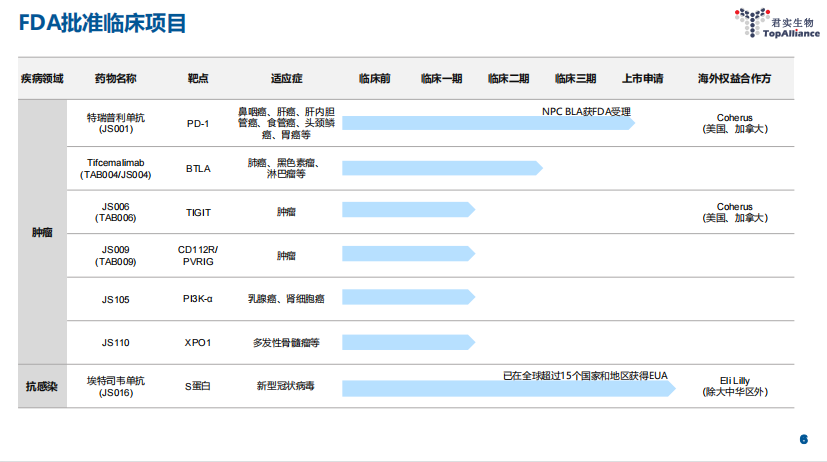Image resolution: width=827 pixels, height=462 pixels.
Task: Click the slide title FDA批准临床项目
Action: pyautogui.click(x=103, y=24)
